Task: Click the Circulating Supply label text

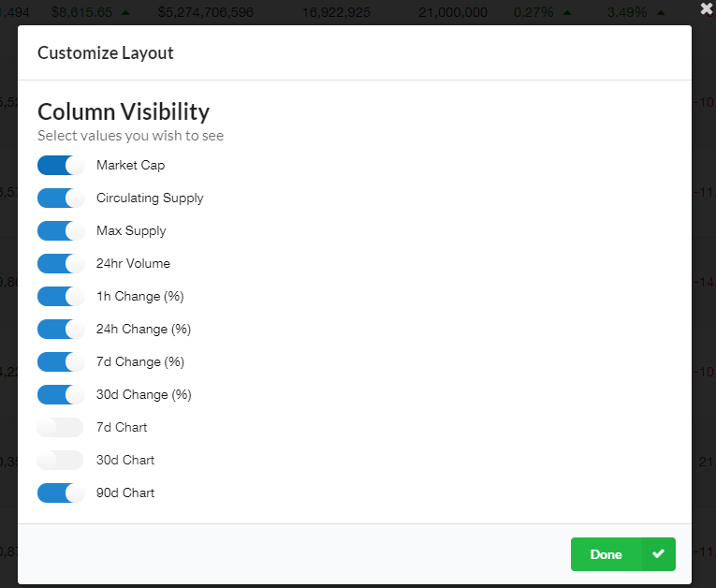Action: coord(150,198)
